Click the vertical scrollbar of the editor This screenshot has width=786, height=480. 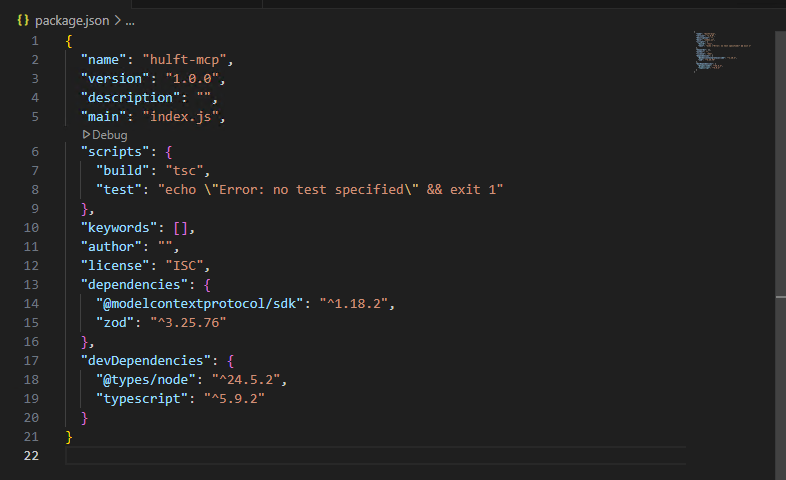tap(780, 255)
